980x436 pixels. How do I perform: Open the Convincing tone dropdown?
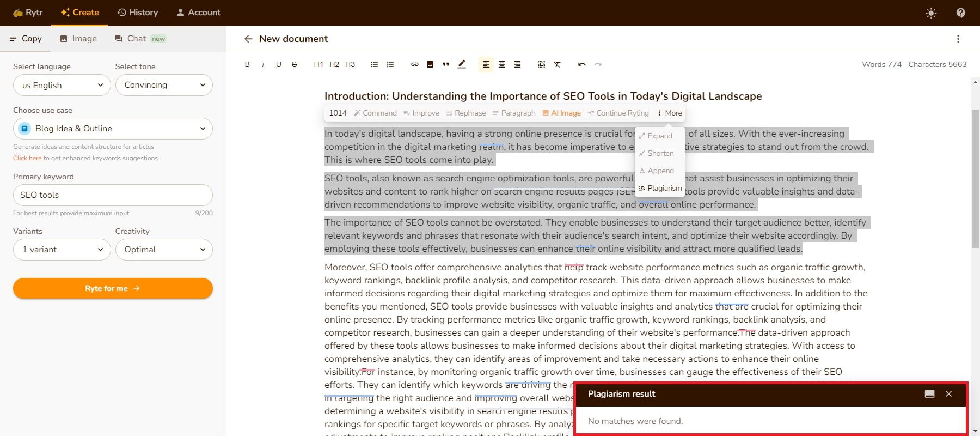tap(164, 85)
